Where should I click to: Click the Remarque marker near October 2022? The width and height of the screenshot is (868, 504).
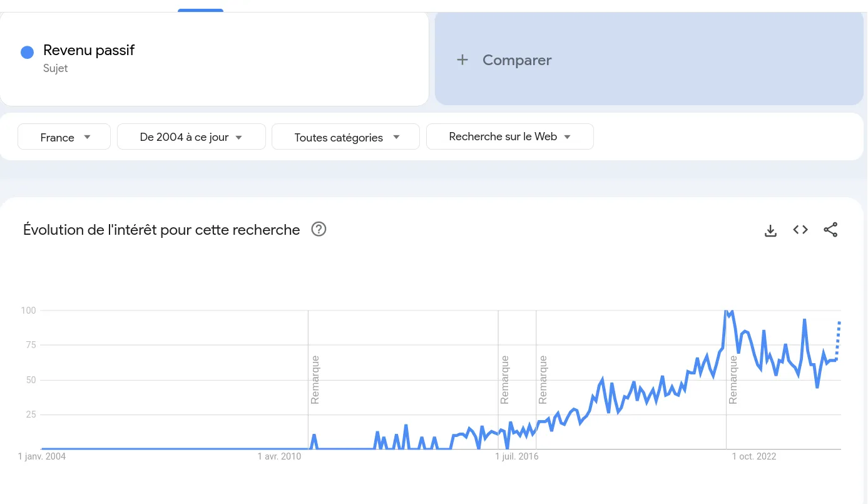[733, 380]
